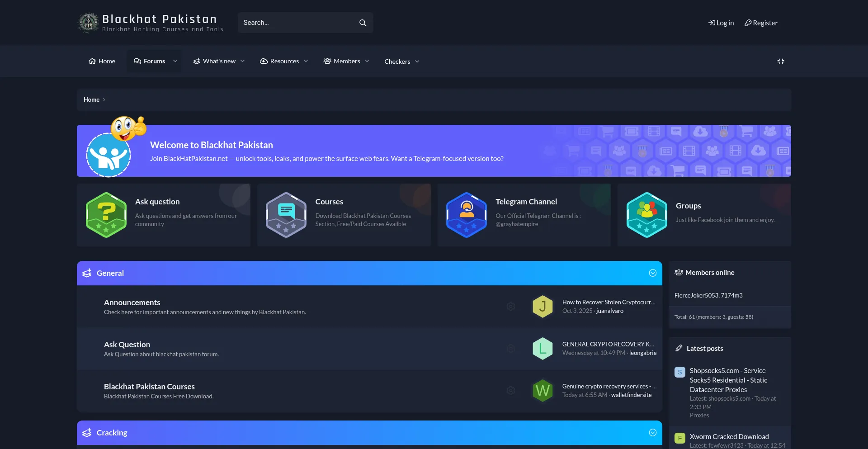The width and height of the screenshot is (868, 449).
Task: Click the S avatar in Latest posts
Action: [679, 372]
